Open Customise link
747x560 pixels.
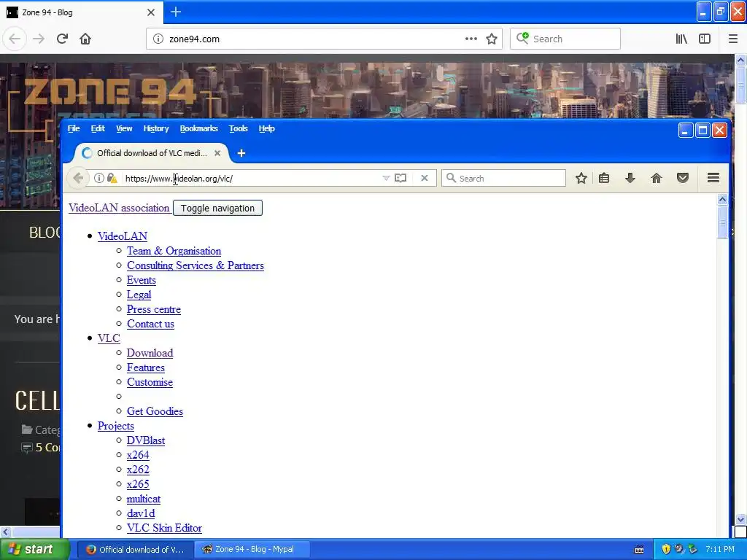[150, 382]
